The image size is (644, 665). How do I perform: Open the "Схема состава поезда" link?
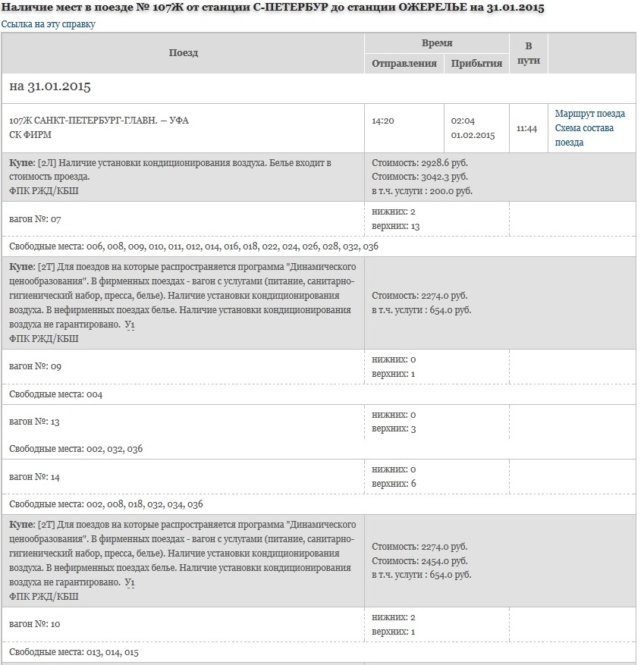point(584,135)
